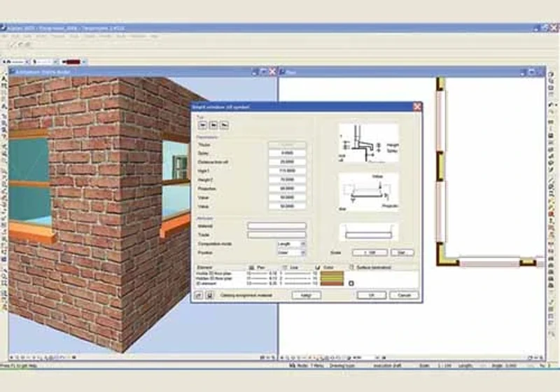Select the first sill type icon
The height and width of the screenshot is (392, 560).
point(202,125)
